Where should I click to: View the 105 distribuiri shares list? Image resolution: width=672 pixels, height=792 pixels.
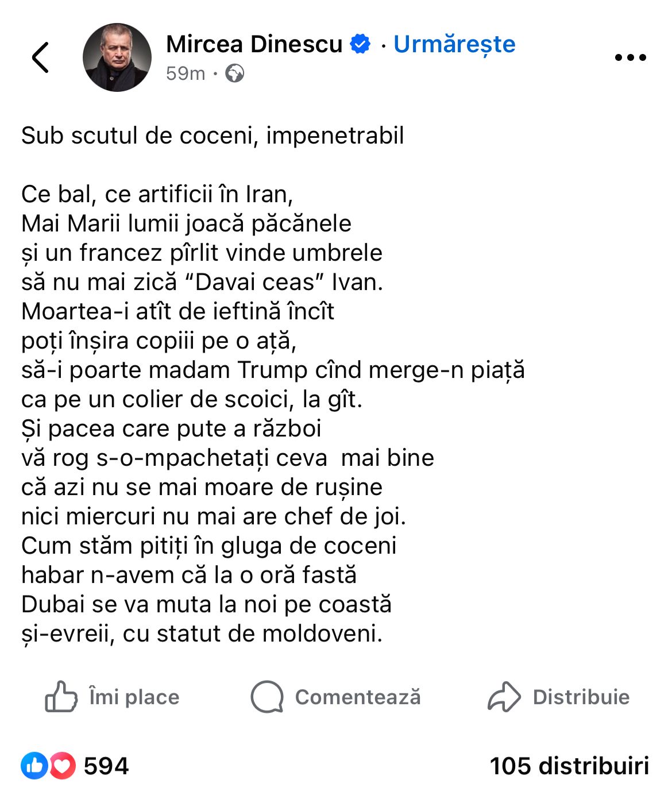tap(569, 766)
